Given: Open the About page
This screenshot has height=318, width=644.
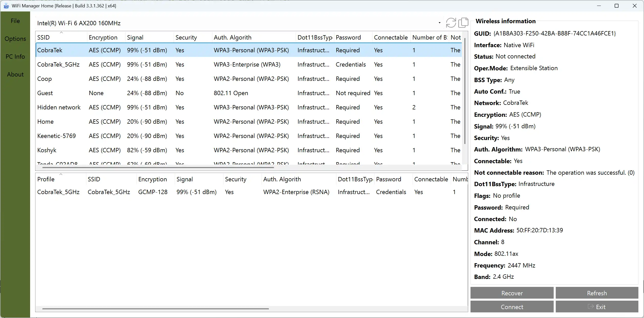Looking at the screenshot, I should (x=15, y=74).
